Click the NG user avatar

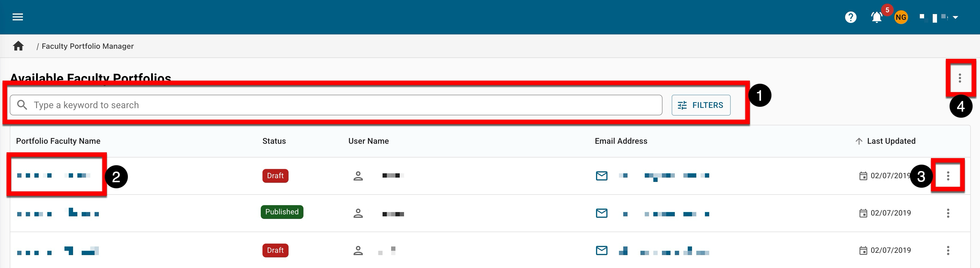click(x=901, y=17)
